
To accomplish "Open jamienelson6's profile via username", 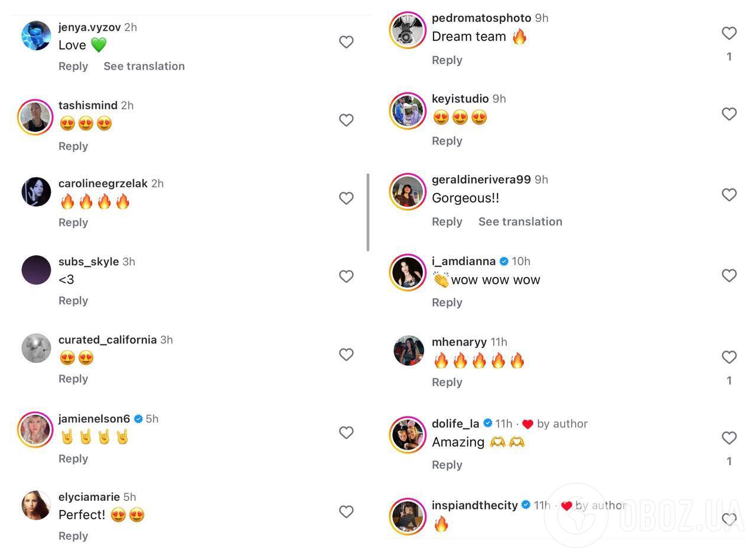I will point(94,419).
